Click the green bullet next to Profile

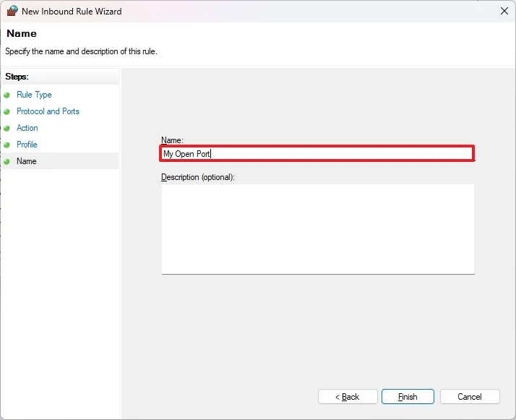(7, 145)
